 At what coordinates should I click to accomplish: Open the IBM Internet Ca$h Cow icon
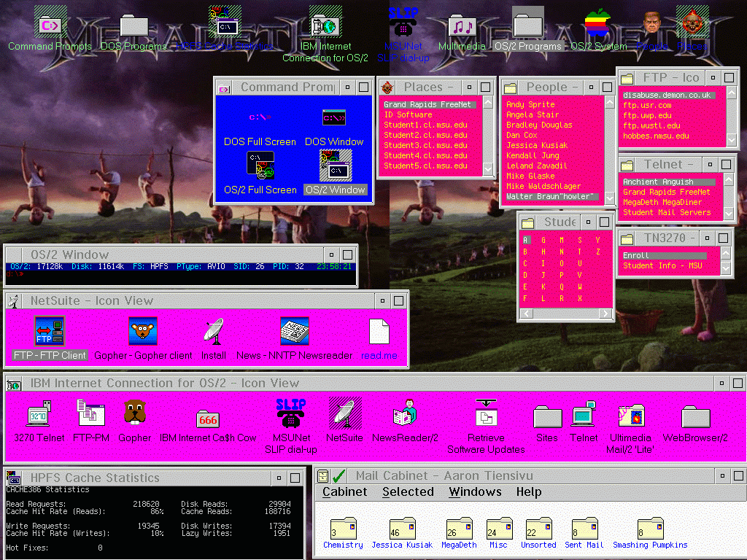coord(208,418)
